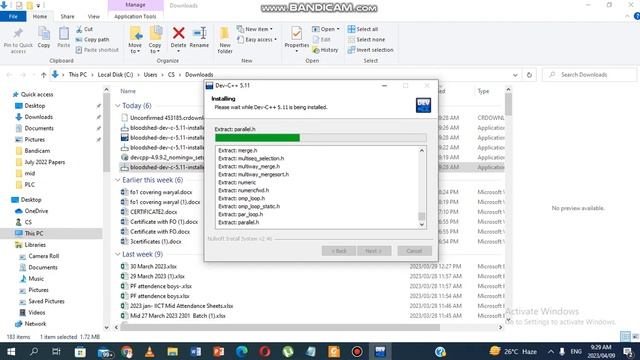Select Downloads in Quick access

click(38, 117)
